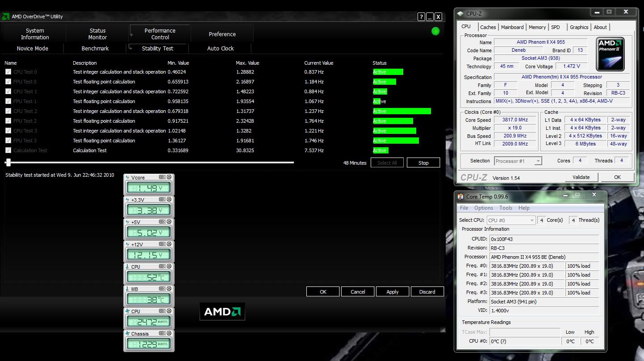The image size is (644, 361).
Task: Open settings icon on Chassis fan gadget
Action: point(162,333)
